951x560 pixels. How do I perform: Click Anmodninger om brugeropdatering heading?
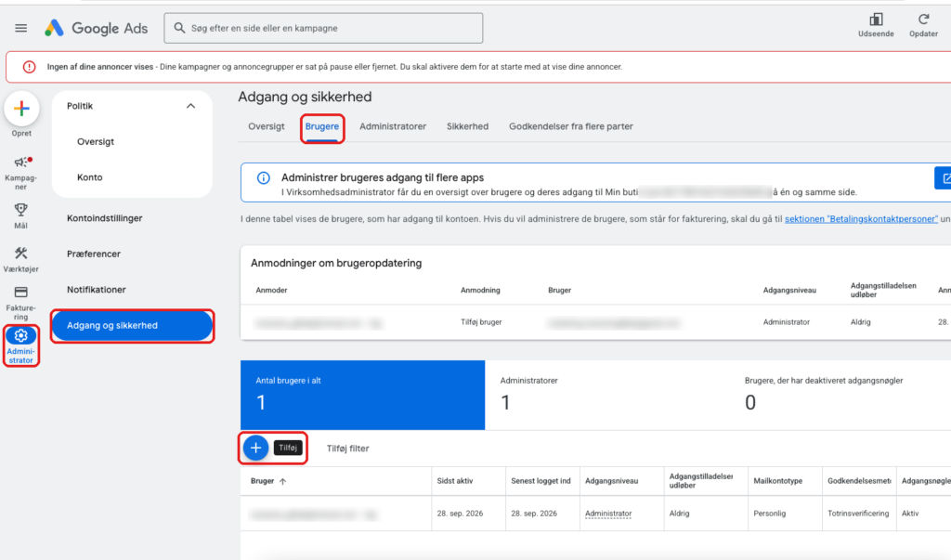point(336,264)
